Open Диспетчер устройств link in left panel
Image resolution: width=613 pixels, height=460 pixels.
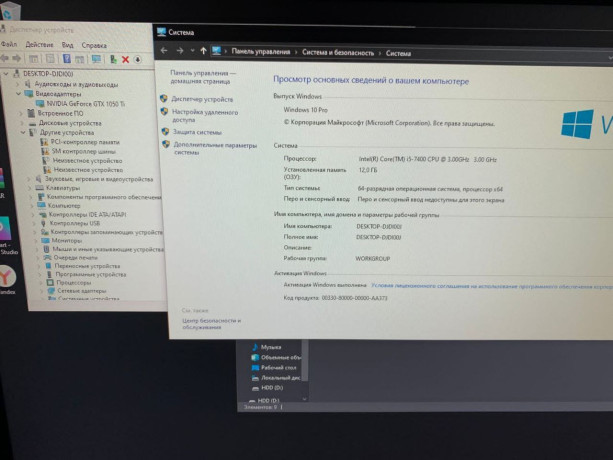click(202, 100)
